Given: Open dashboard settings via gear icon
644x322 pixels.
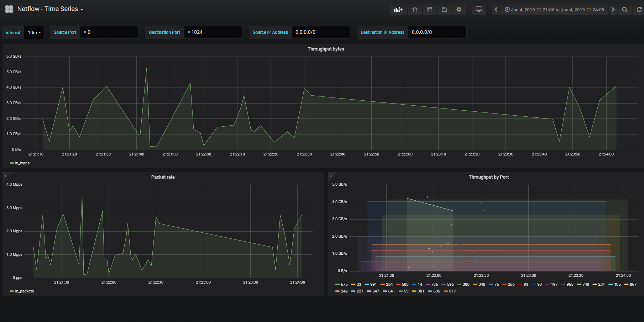Looking at the screenshot, I should click(x=459, y=9).
